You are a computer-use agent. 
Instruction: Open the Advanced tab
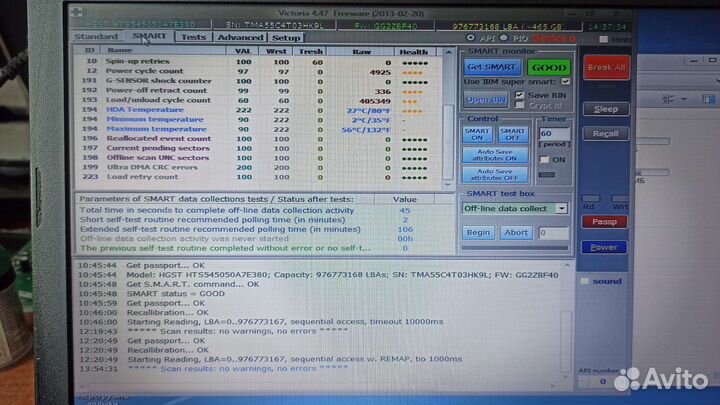coord(241,38)
